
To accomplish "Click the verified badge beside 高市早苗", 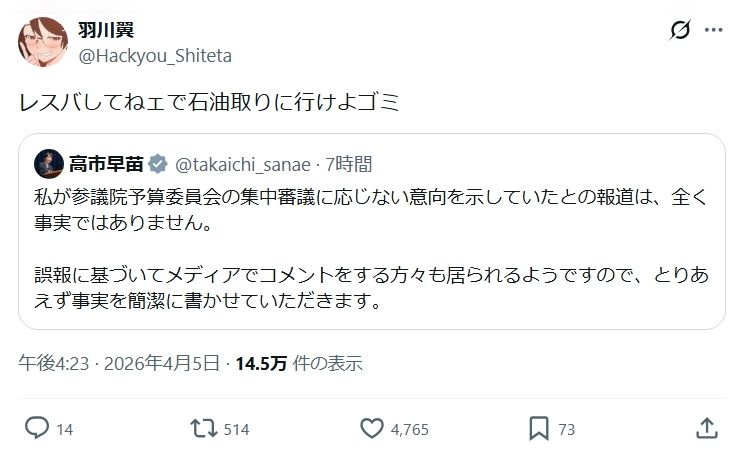I will [x=159, y=163].
